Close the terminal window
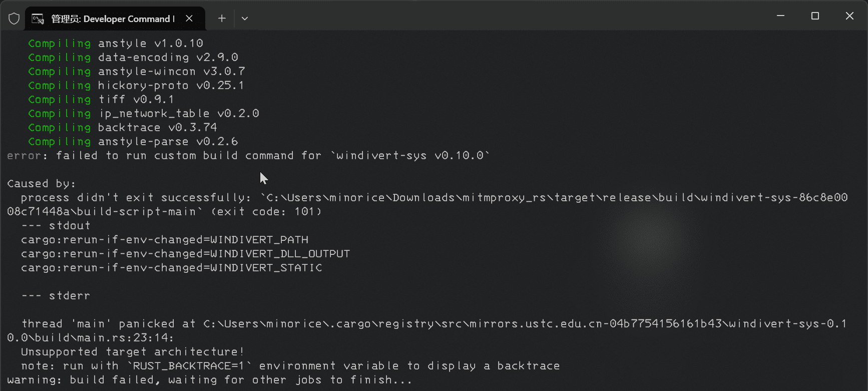 (849, 16)
